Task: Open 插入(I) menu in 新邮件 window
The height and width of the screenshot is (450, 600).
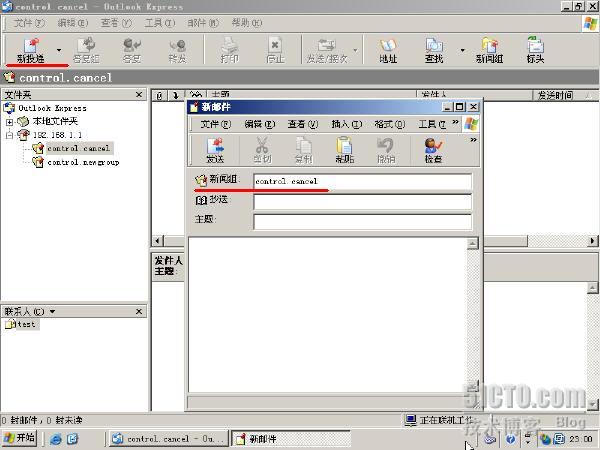Action: pyautogui.click(x=346, y=124)
